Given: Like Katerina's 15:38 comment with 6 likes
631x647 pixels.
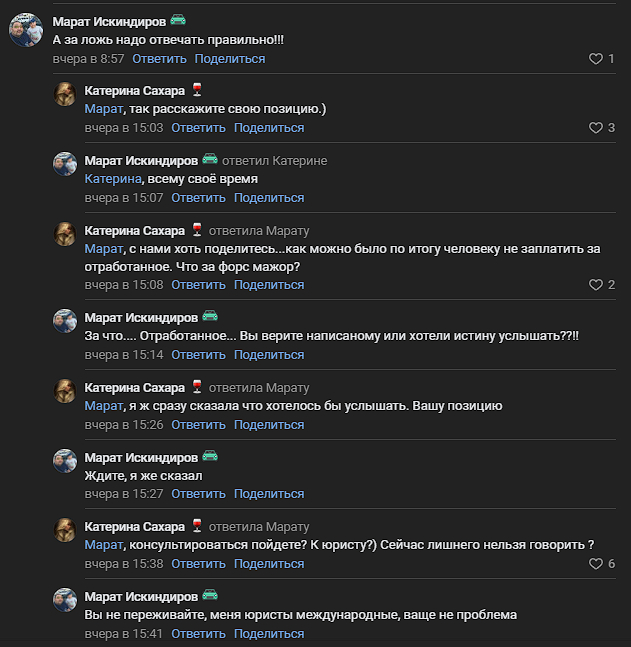Looking at the screenshot, I should (596, 564).
